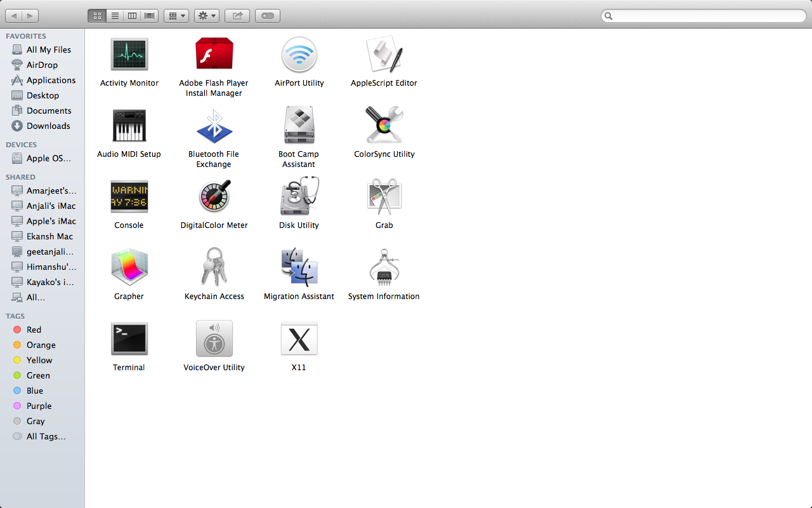Open the Disk Utility icon
812x508 pixels.
[x=299, y=196]
